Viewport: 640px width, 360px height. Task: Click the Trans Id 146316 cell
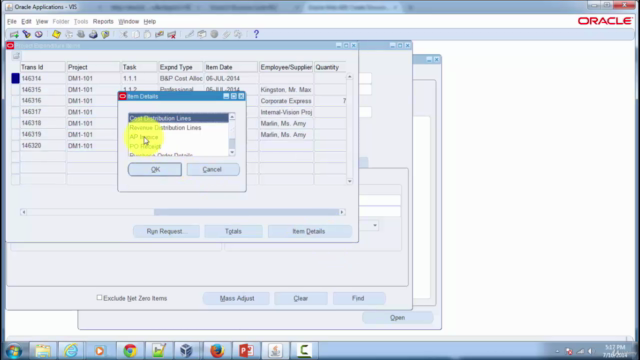point(42,101)
